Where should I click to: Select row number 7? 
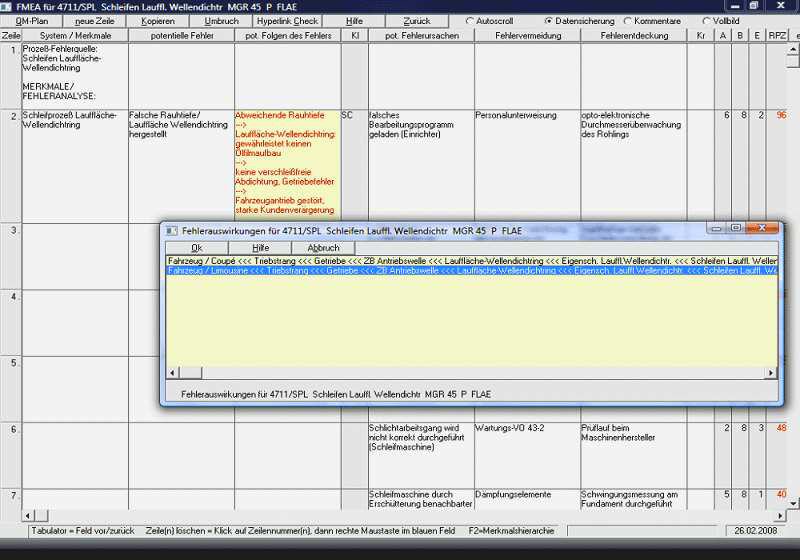[11, 499]
